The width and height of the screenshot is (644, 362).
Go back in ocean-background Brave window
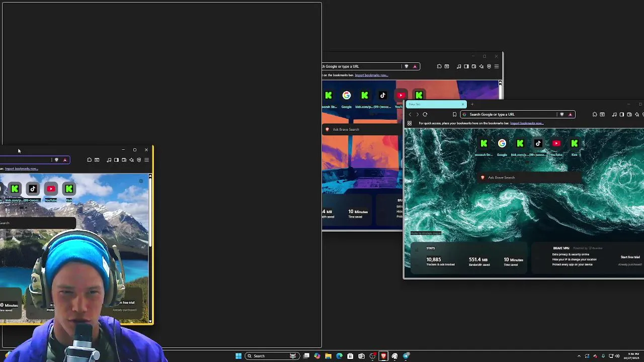pyautogui.click(x=410, y=114)
